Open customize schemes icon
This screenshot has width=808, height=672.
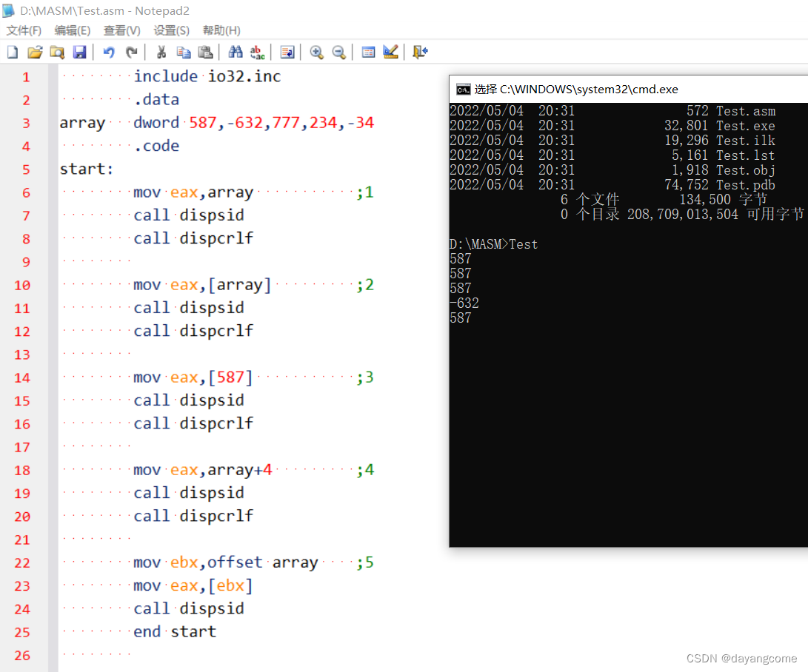click(390, 52)
